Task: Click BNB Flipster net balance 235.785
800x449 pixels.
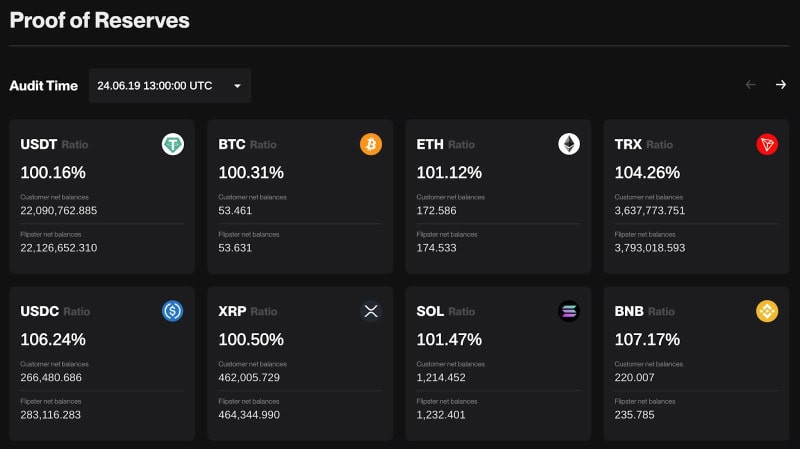Action: point(634,415)
